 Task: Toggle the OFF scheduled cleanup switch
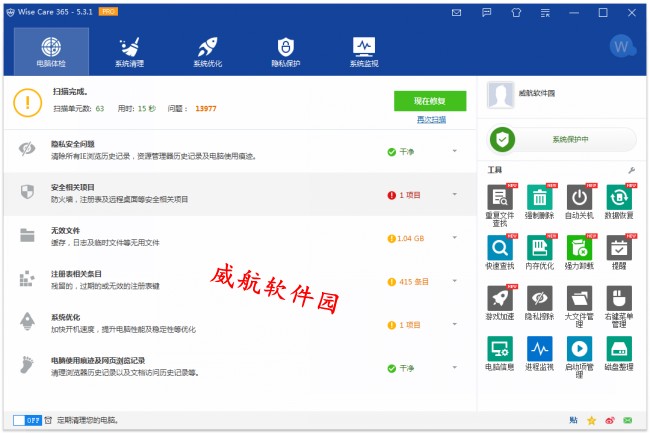pyautogui.click(x=27, y=420)
